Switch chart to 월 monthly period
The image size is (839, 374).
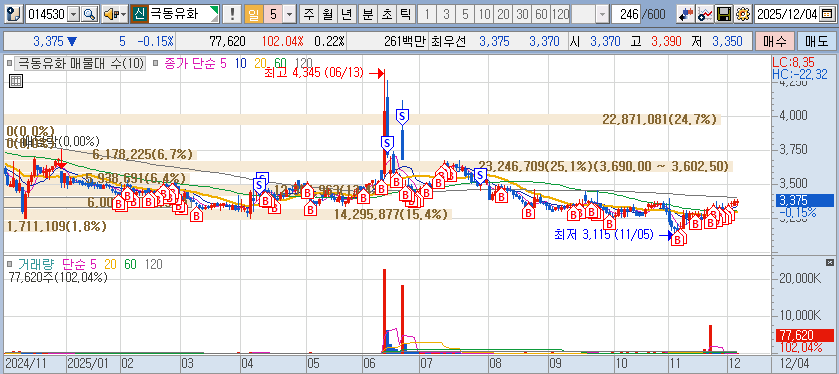point(327,14)
